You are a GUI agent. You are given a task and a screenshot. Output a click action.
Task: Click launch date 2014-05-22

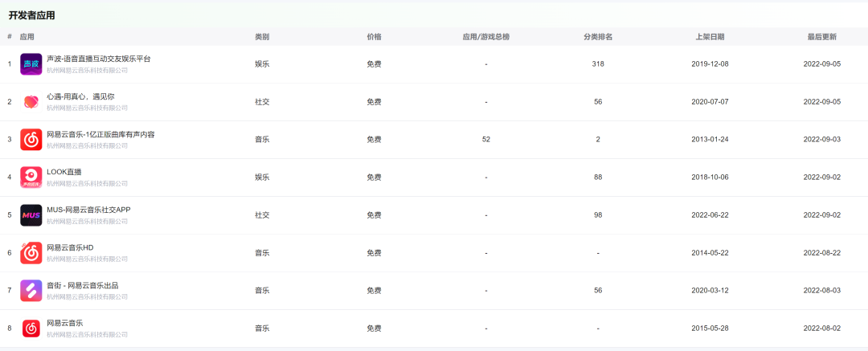coord(710,253)
